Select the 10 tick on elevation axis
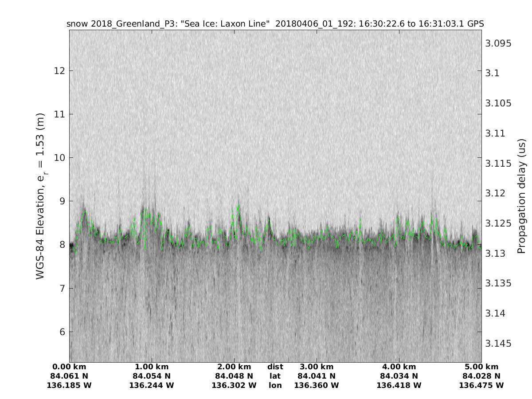This screenshot has width=532, height=399. pyautogui.click(x=59, y=158)
